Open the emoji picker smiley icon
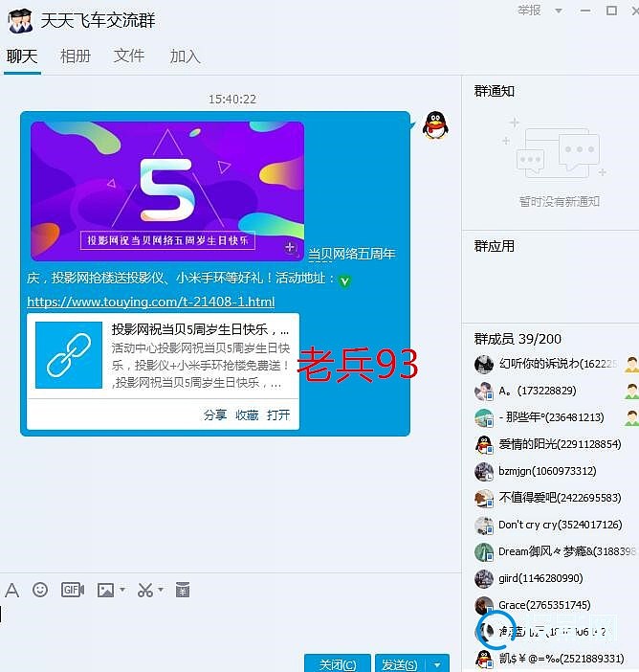The height and width of the screenshot is (672, 639). [x=40, y=590]
